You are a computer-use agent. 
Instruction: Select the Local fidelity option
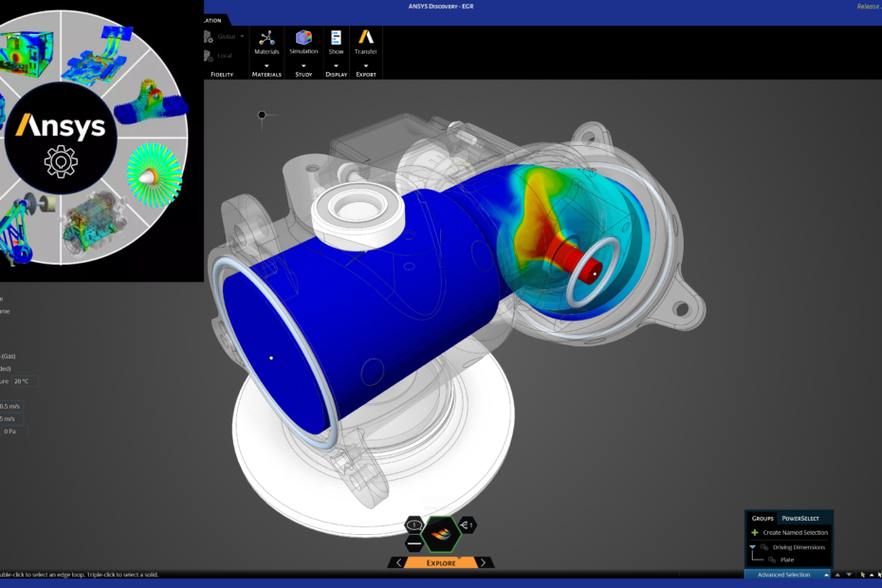click(219, 56)
